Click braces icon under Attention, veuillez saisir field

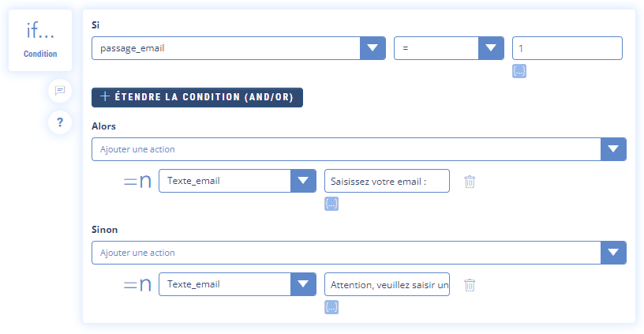pyautogui.click(x=331, y=307)
